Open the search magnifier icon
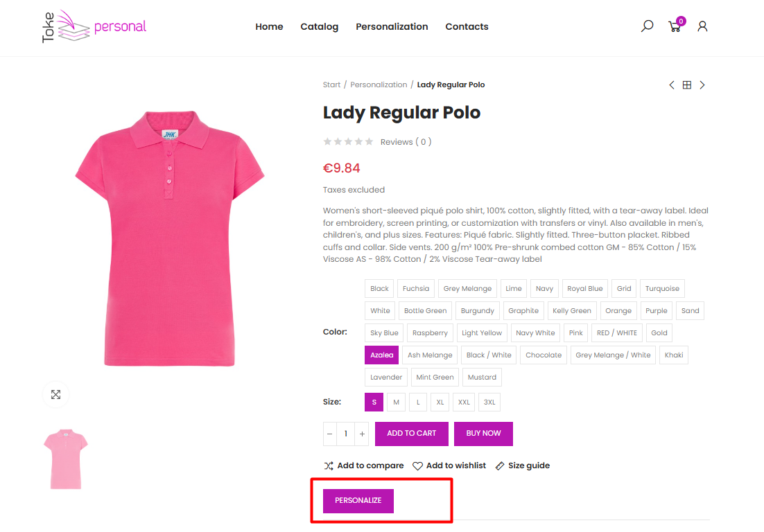 pos(647,26)
